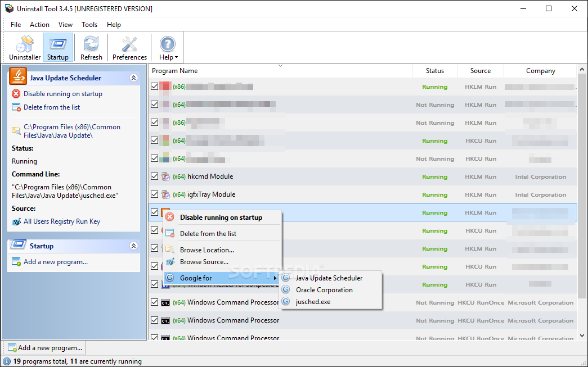This screenshot has height=367, width=588.
Task: Uncheck the hkcmd Module checkbox
Action: [154, 176]
